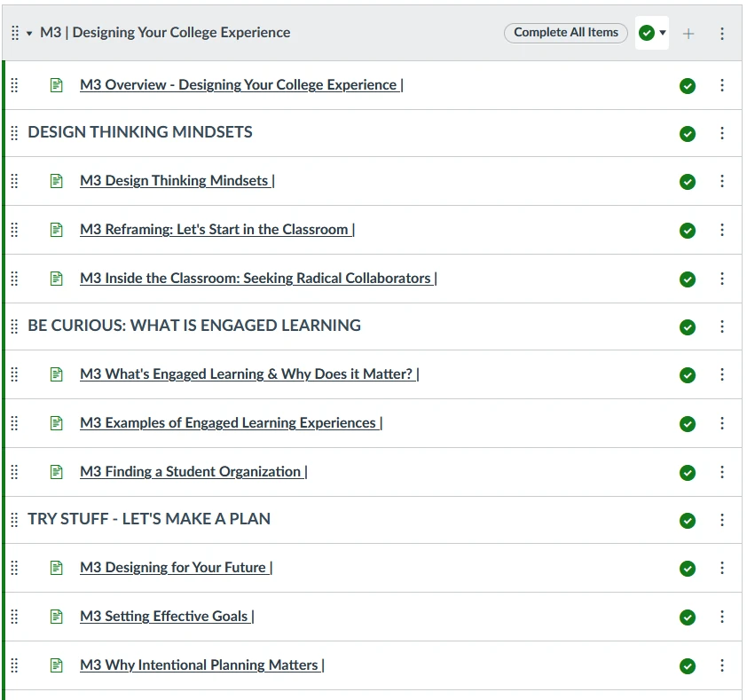
Task: Toggle published status of M3 Overview page
Action: (x=687, y=86)
